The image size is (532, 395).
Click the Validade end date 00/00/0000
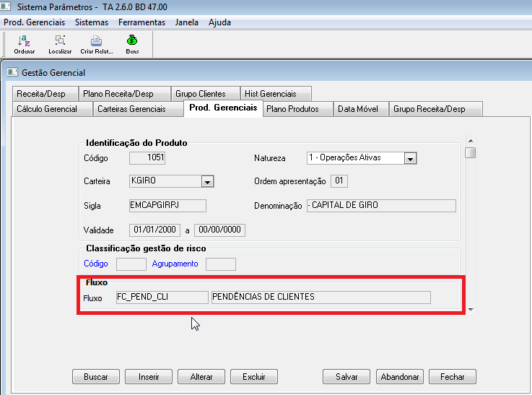pos(219,230)
